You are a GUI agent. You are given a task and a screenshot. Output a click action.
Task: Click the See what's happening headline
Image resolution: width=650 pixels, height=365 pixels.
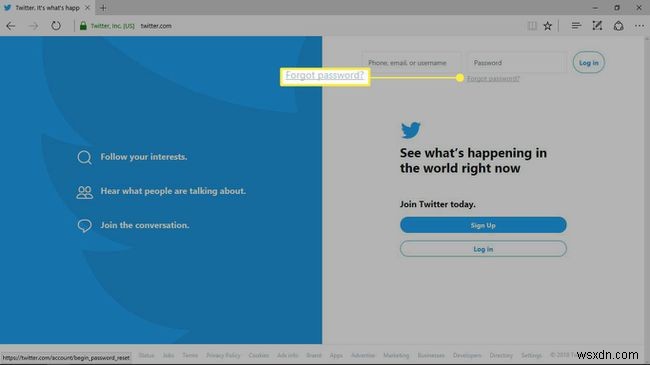[473, 161]
